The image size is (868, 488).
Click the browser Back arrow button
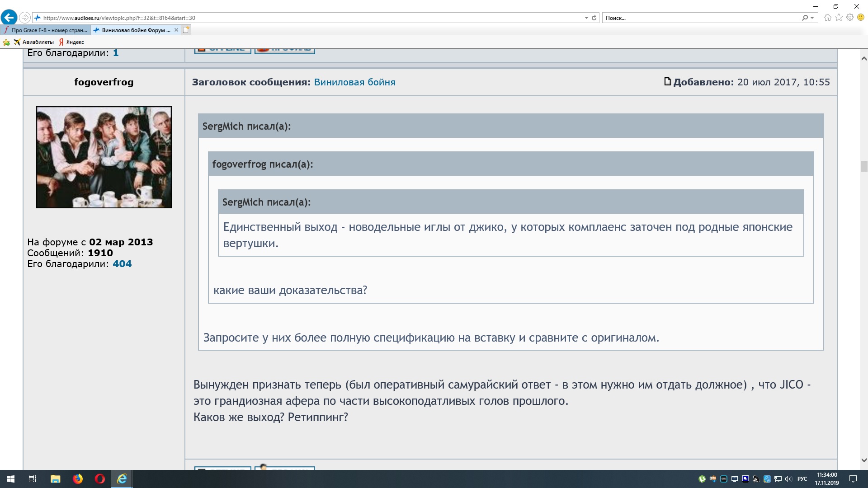[9, 18]
